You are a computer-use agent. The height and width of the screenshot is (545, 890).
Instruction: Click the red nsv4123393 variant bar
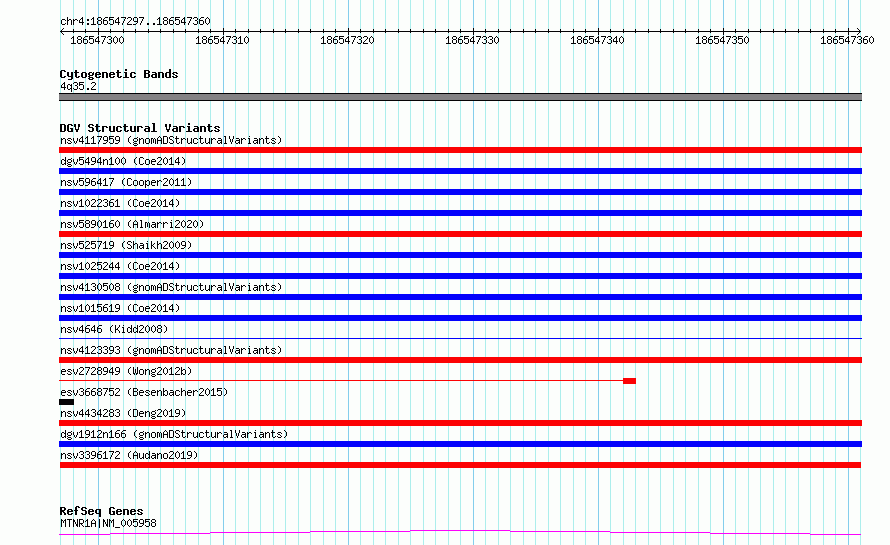point(460,360)
